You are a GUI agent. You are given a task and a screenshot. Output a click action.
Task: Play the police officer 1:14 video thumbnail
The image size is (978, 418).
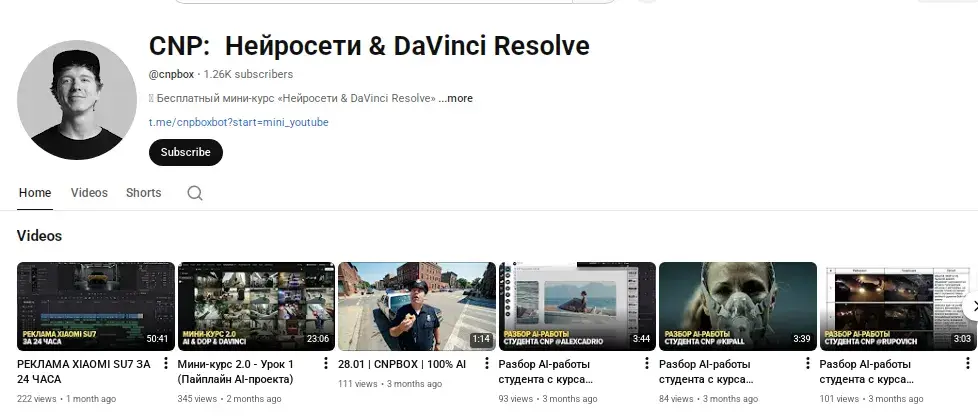[x=417, y=306]
